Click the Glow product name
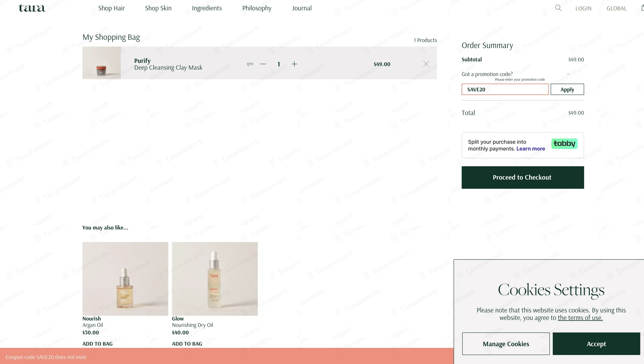644x364 pixels. click(178, 319)
